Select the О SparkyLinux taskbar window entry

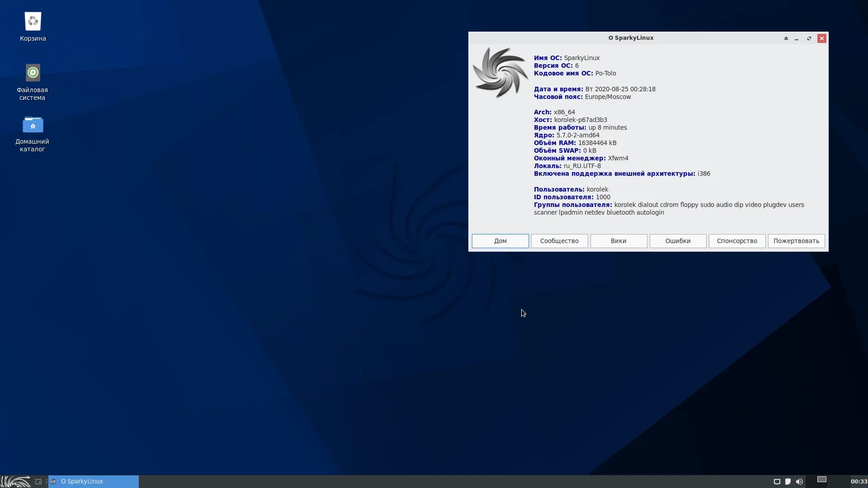click(x=94, y=482)
